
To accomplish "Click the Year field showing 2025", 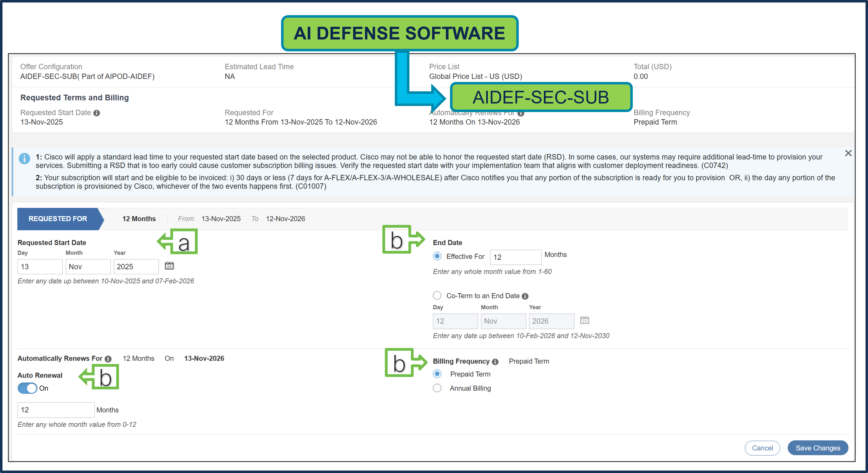I will (136, 267).
